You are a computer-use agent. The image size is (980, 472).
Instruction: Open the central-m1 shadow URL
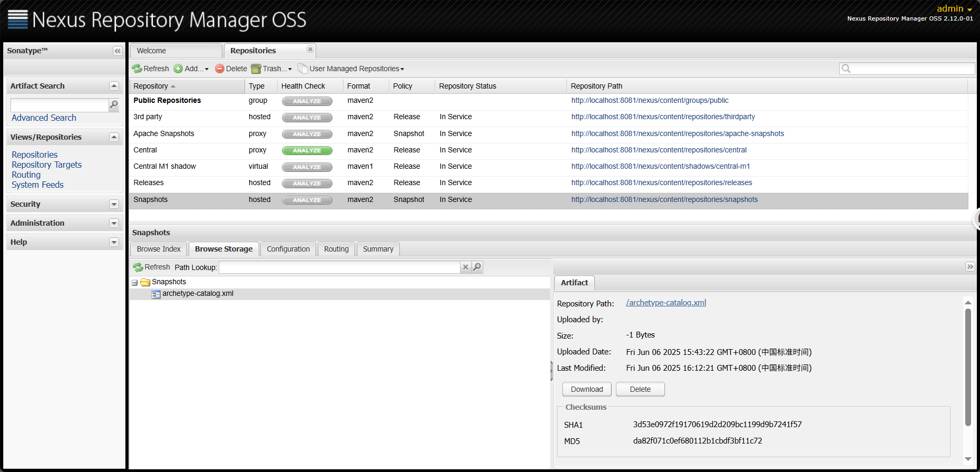pyautogui.click(x=661, y=166)
